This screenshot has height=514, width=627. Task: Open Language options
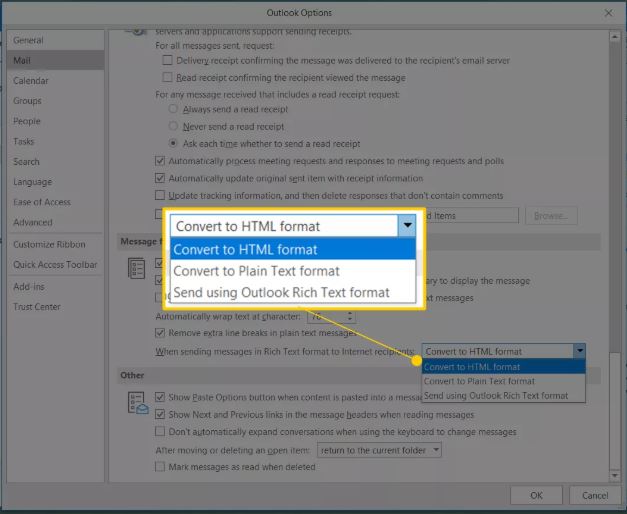tap(55, 182)
